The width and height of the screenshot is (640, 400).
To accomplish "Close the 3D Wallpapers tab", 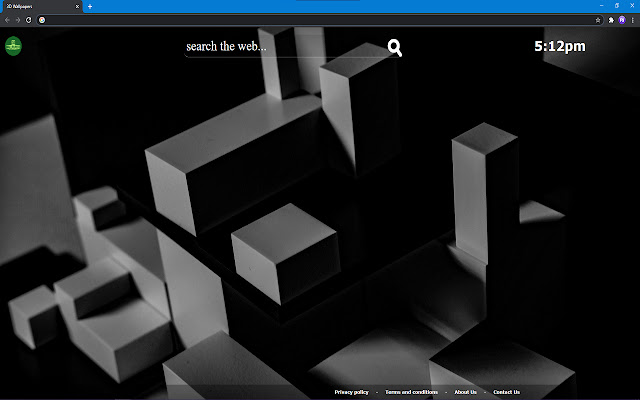I will coord(77,7).
